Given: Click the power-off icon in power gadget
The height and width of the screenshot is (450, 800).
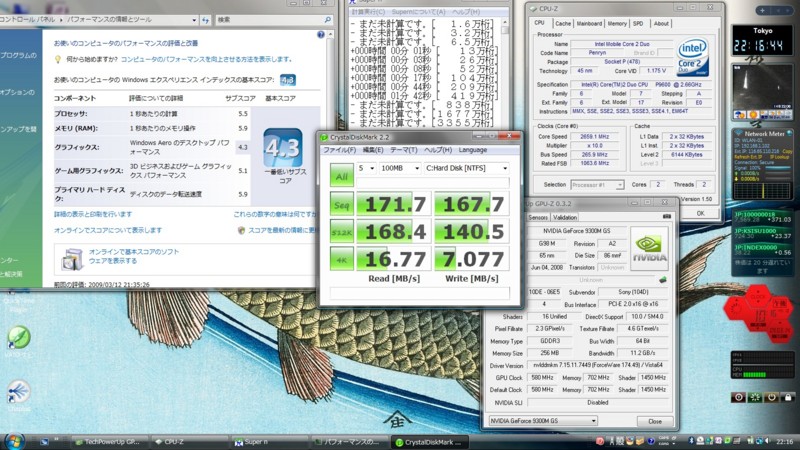Looking at the screenshot, I should point(771,397).
